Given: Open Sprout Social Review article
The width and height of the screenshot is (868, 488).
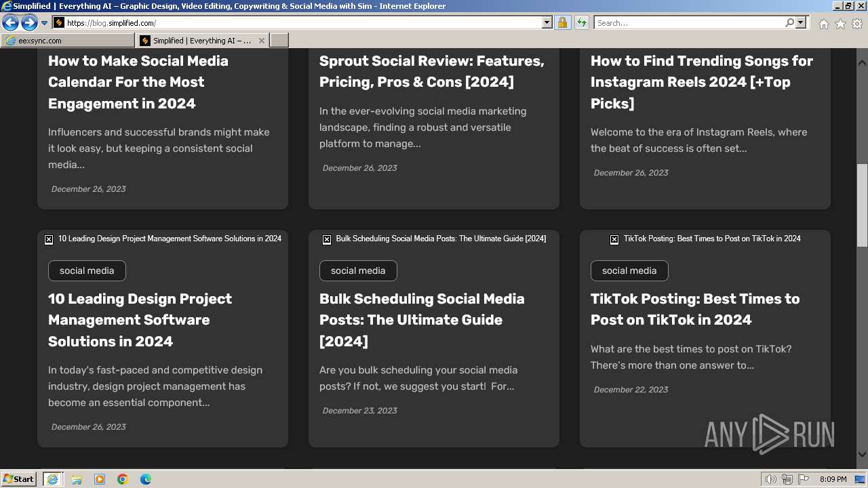Looking at the screenshot, I should (x=432, y=71).
